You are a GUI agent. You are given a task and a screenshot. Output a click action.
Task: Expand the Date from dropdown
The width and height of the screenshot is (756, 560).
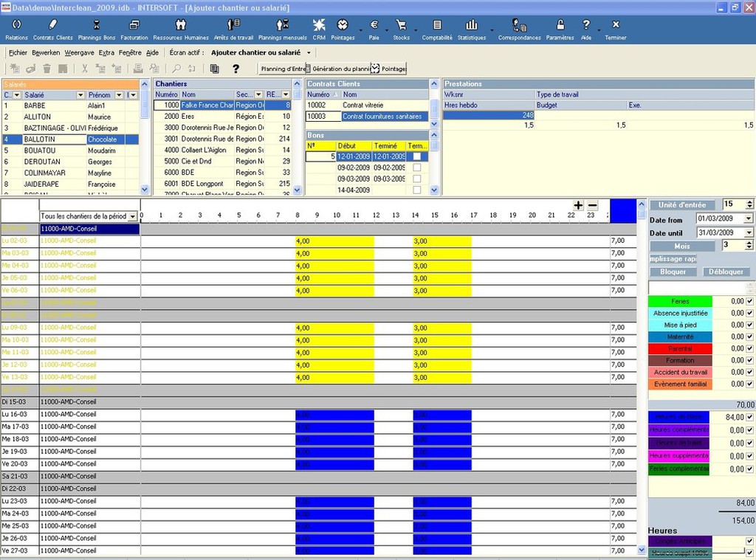[x=749, y=219]
